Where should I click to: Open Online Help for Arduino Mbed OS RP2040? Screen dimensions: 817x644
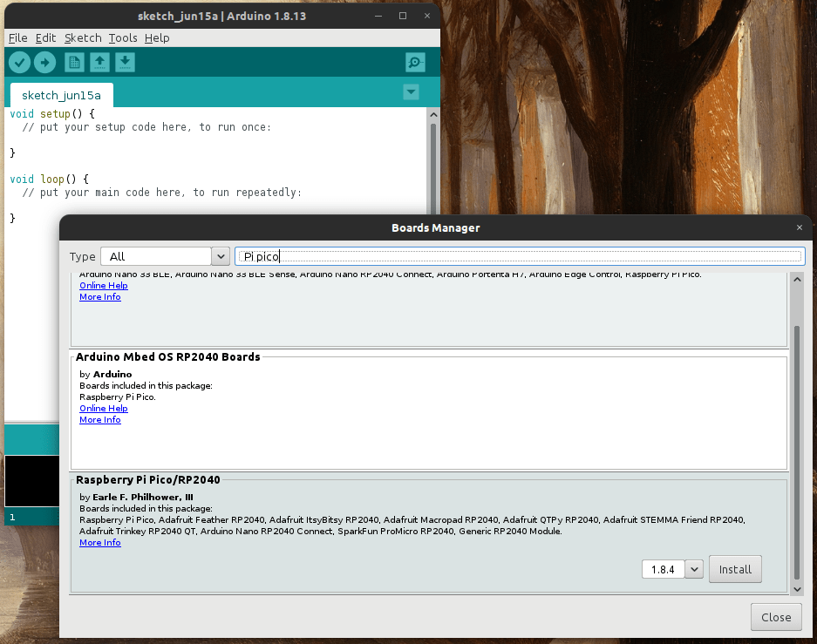click(x=103, y=408)
